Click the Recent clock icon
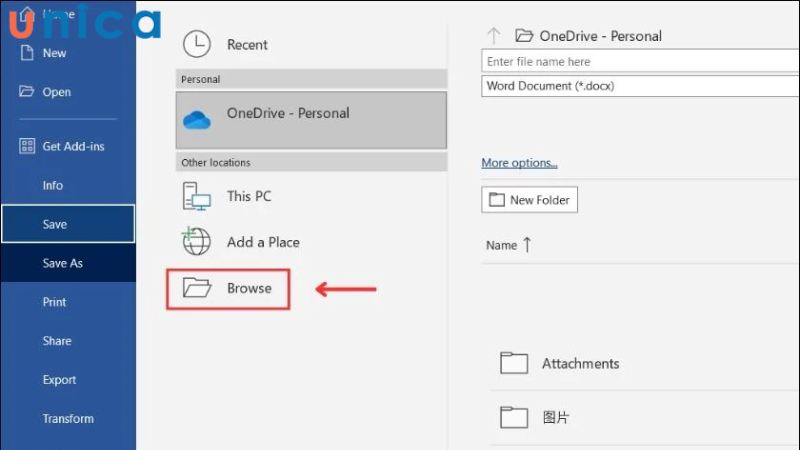Image resolution: width=800 pixels, height=450 pixels. (x=196, y=44)
